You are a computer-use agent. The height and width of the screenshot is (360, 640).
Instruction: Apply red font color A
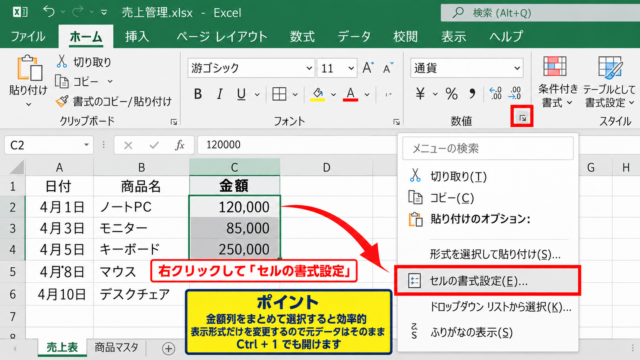coord(351,94)
